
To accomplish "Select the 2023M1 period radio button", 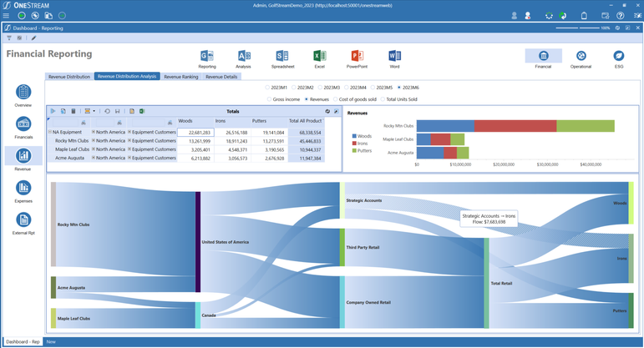I will pos(267,88).
